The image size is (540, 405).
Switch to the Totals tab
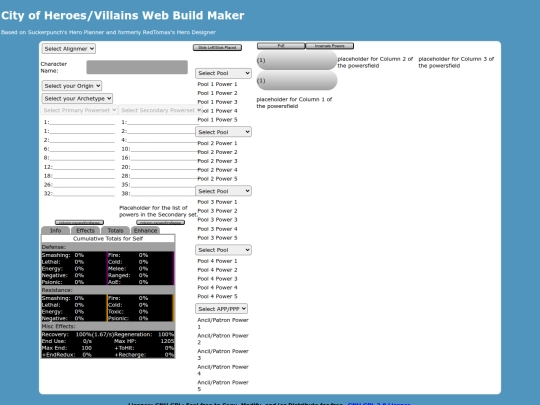tap(115, 230)
